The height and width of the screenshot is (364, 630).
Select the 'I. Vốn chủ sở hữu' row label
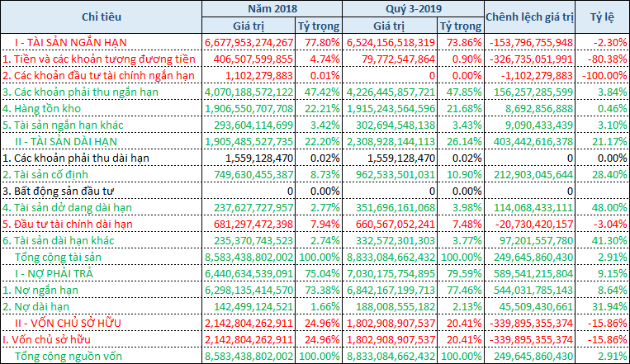coord(46,339)
